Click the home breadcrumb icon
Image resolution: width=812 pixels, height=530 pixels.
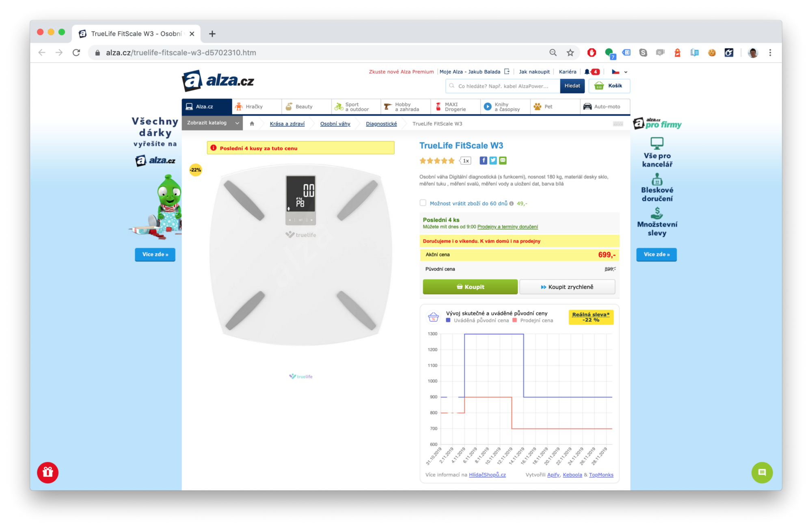(x=252, y=124)
